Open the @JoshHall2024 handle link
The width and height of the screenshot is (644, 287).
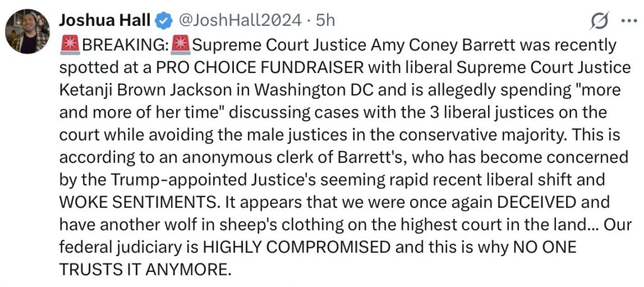240,21
